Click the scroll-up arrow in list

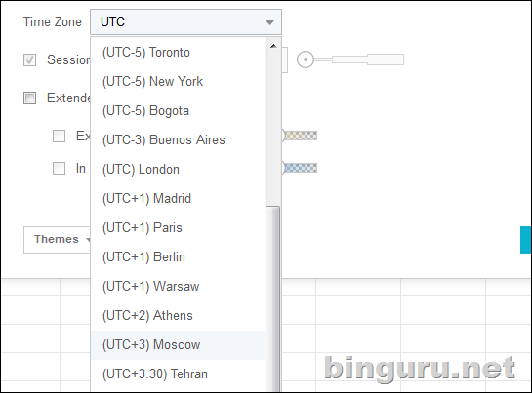pos(273,46)
